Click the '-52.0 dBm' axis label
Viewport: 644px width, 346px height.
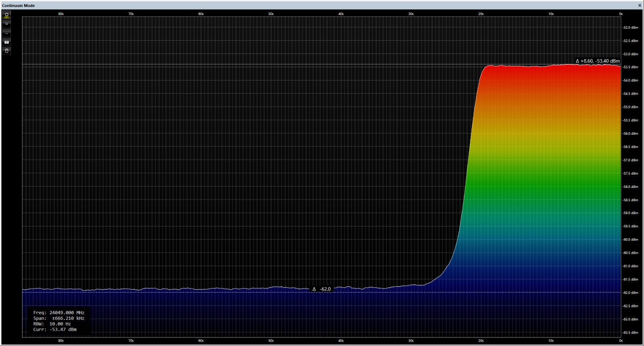(630, 28)
